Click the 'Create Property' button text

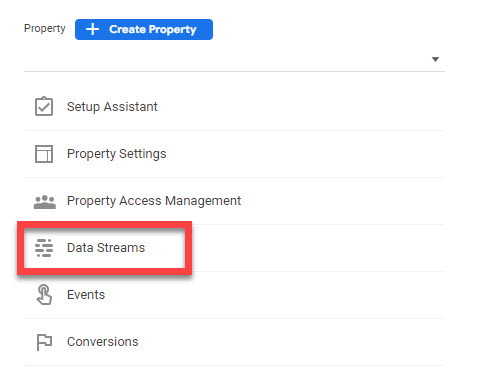(x=153, y=29)
